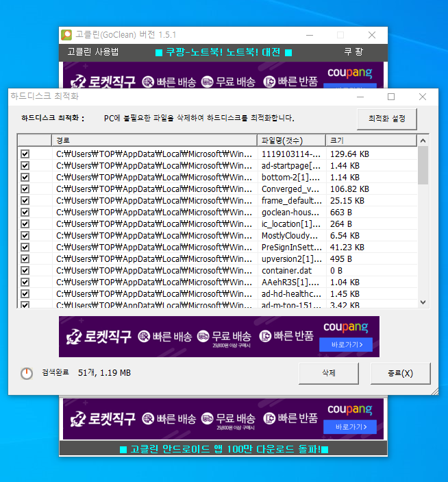Select the MostlyCloudy... file name
This screenshot has width=448, height=482.
tap(290, 235)
